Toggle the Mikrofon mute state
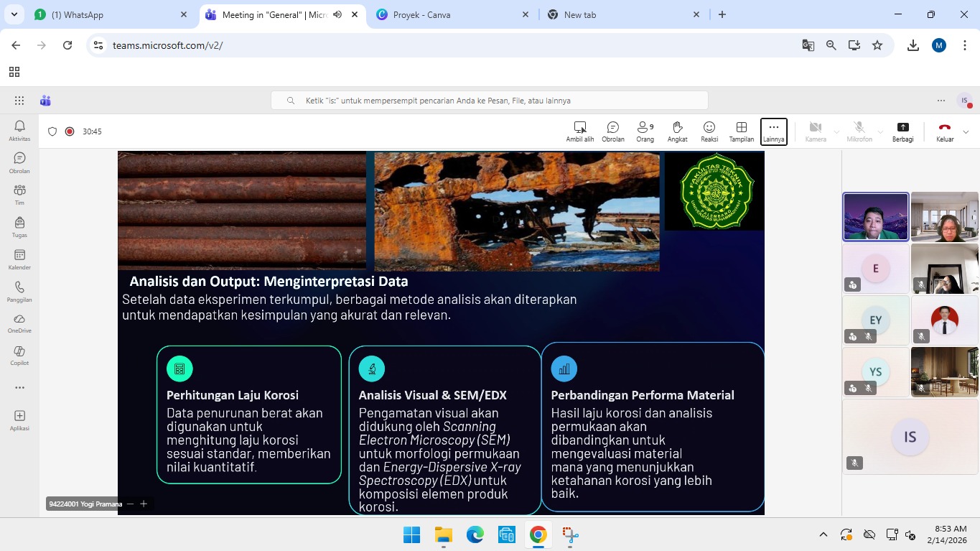Image resolution: width=980 pixels, height=551 pixels. 859,131
